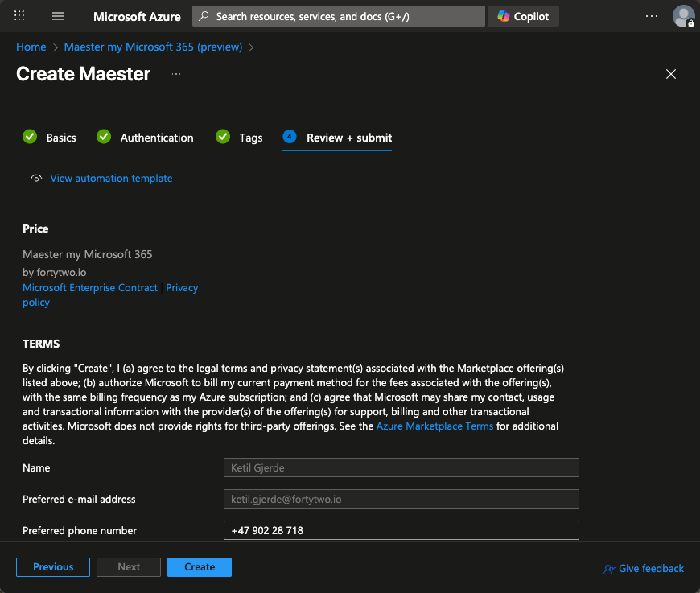Expand the ellipsis next to Create Maester
Image resolution: width=700 pixels, height=593 pixels.
pos(176,74)
